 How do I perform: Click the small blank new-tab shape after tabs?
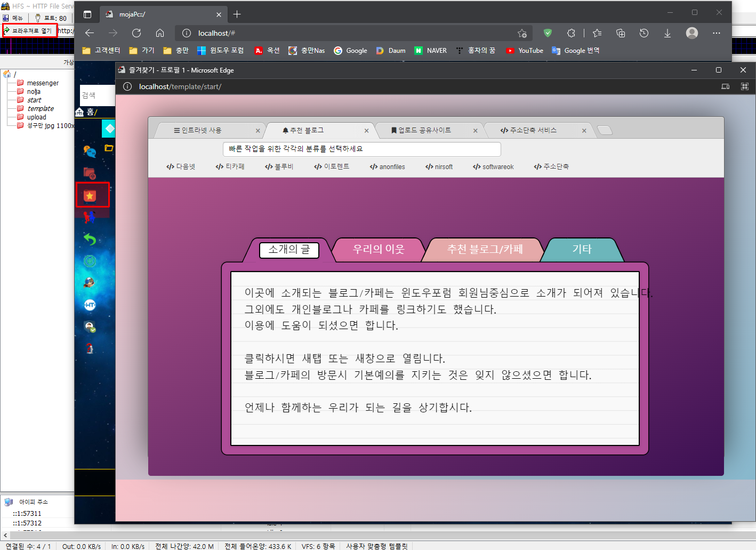605,130
